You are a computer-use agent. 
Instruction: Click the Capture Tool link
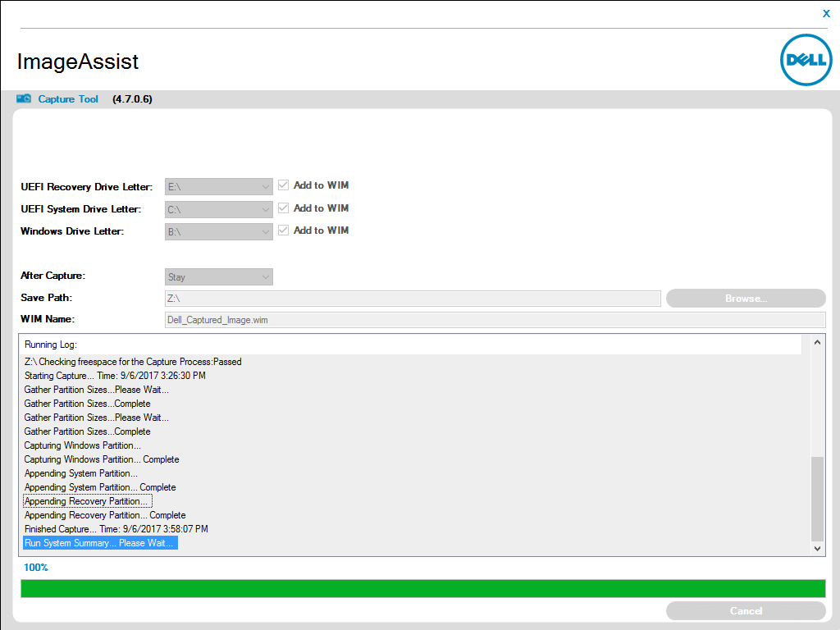pos(68,99)
